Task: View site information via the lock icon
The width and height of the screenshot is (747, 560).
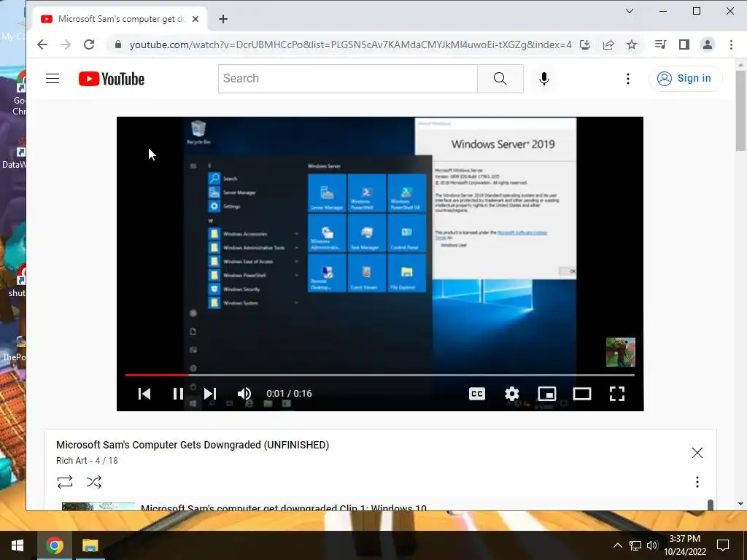Action: click(x=117, y=44)
